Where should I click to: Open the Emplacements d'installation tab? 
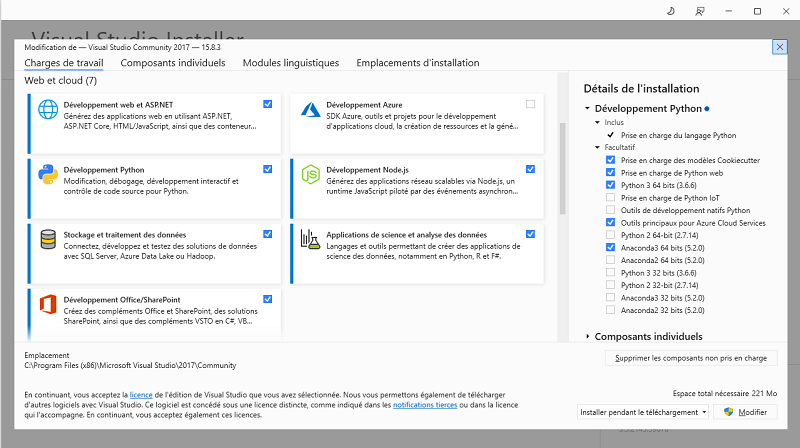[x=417, y=63]
